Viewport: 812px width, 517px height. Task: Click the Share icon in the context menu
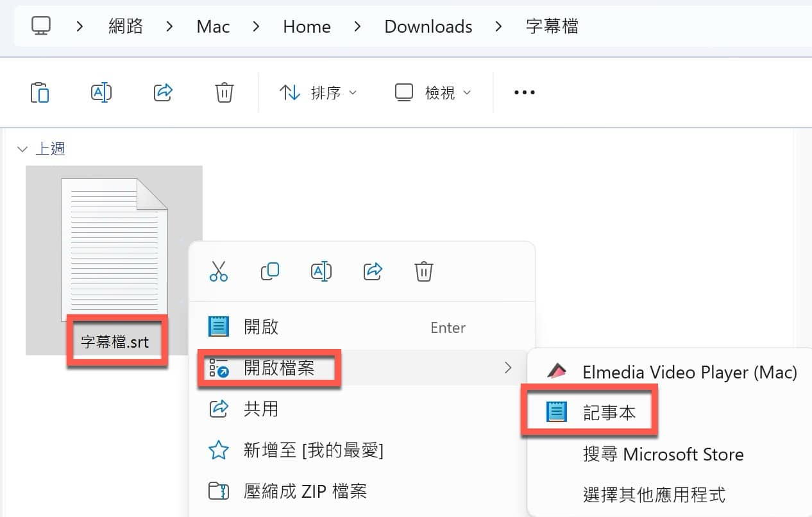[x=373, y=271]
